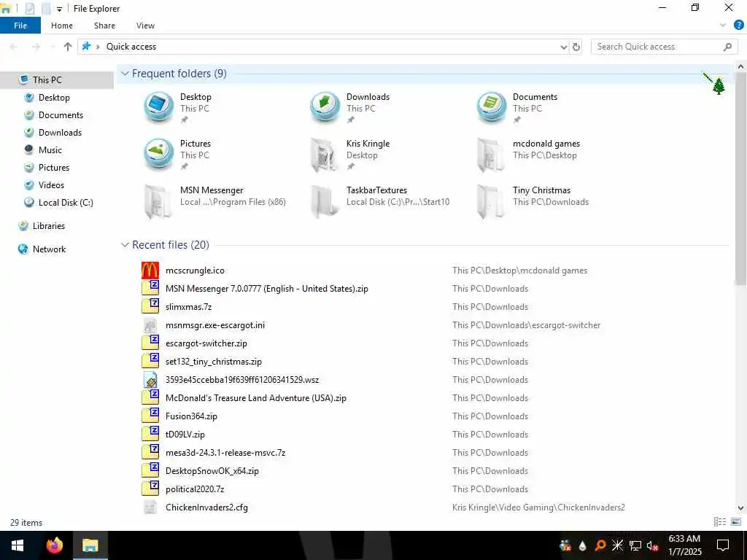Click the Windows Start button
Screen dimensions: 747x560
[18, 545]
